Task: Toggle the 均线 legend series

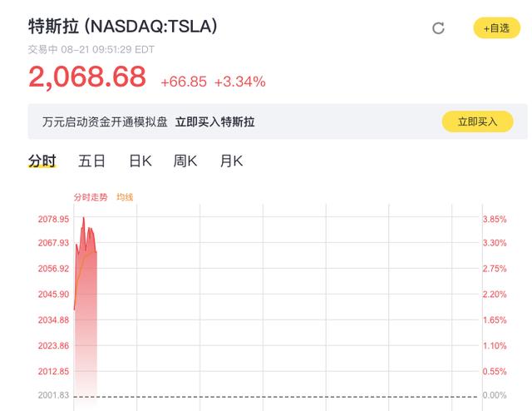Action: coord(125,197)
